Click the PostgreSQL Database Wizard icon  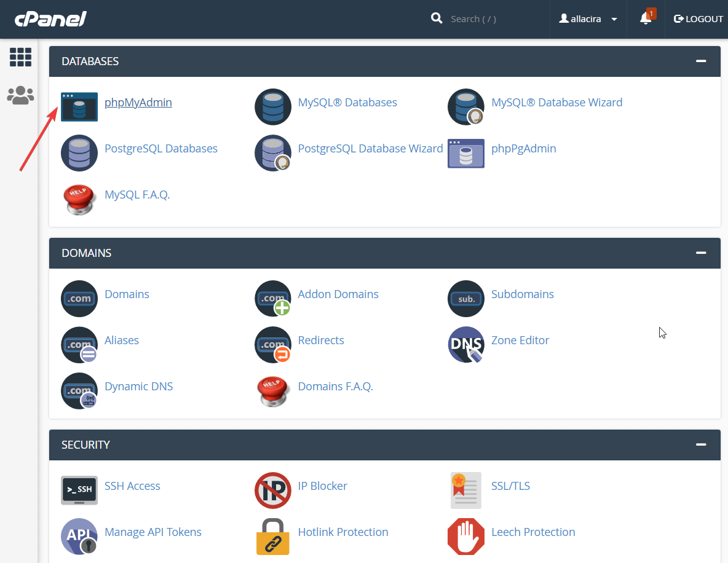click(x=273, y=153)
